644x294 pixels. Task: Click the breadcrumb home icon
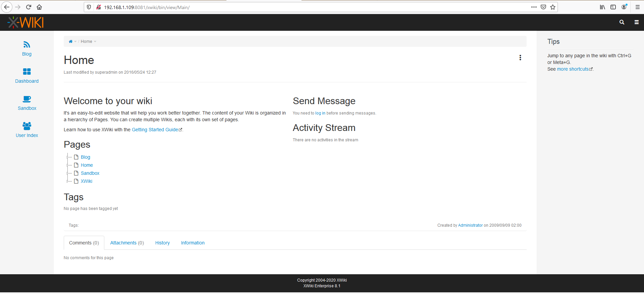(x=70, y=42)
